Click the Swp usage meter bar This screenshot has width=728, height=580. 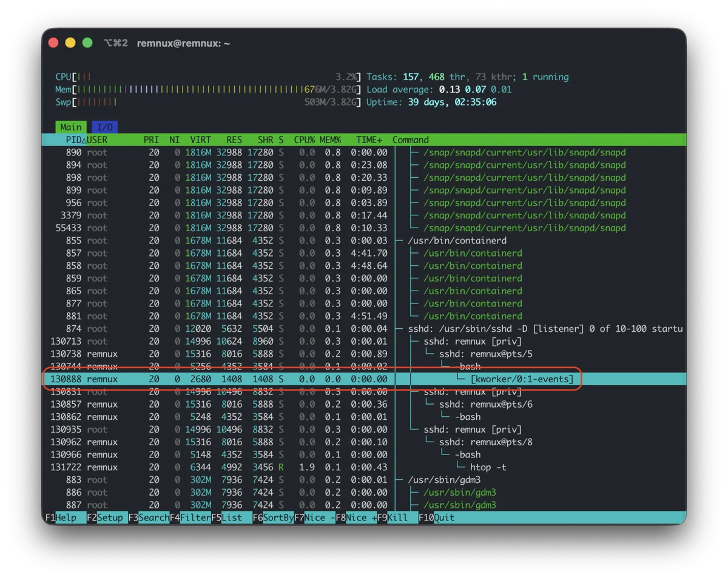click(208, 102)
